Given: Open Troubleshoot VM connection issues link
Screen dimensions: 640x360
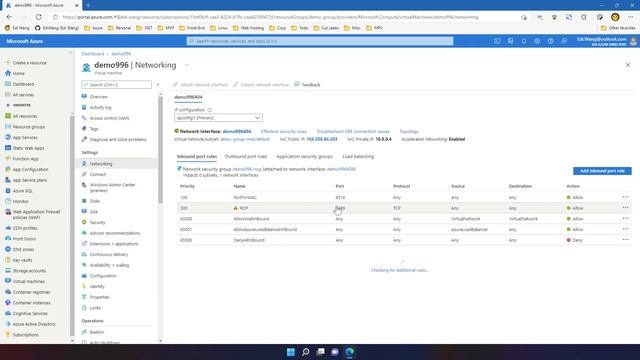Looking at the screenshot, I should click(353, 131).
